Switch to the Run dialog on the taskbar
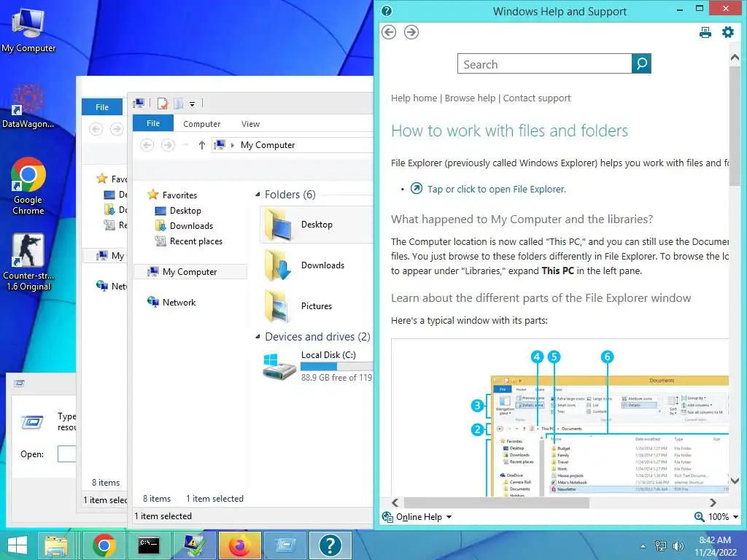Screen dimensions: 747x560 (285, 545)
